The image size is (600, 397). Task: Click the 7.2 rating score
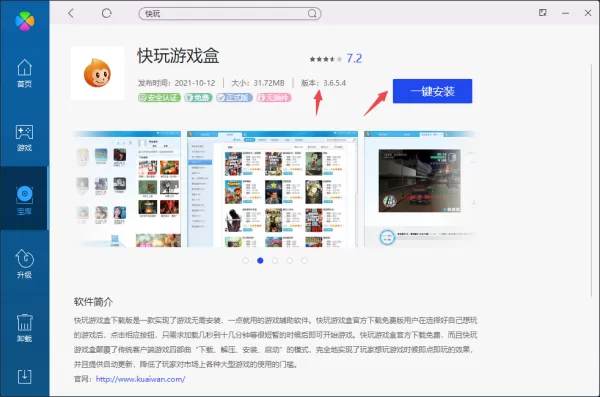(x=354, y=59)
